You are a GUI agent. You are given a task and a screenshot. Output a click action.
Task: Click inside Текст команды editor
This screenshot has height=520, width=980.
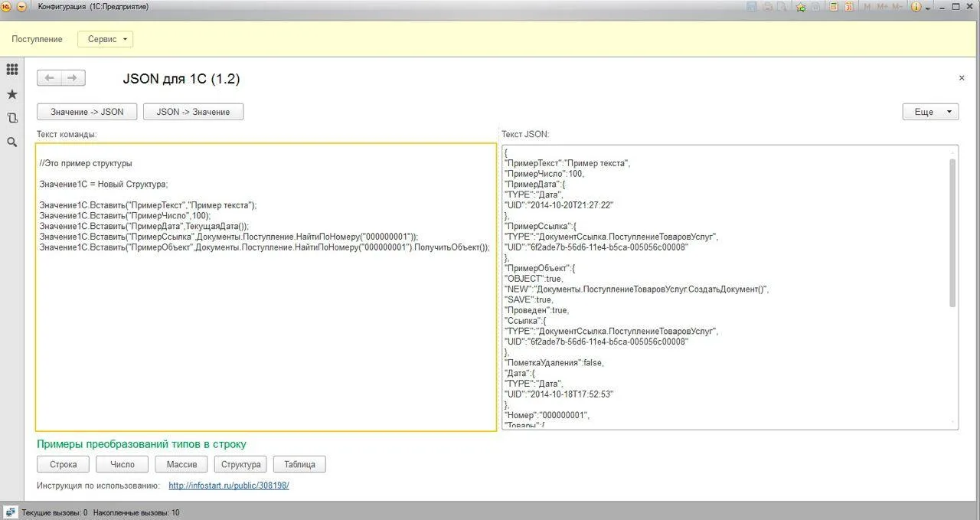(266, 287)
